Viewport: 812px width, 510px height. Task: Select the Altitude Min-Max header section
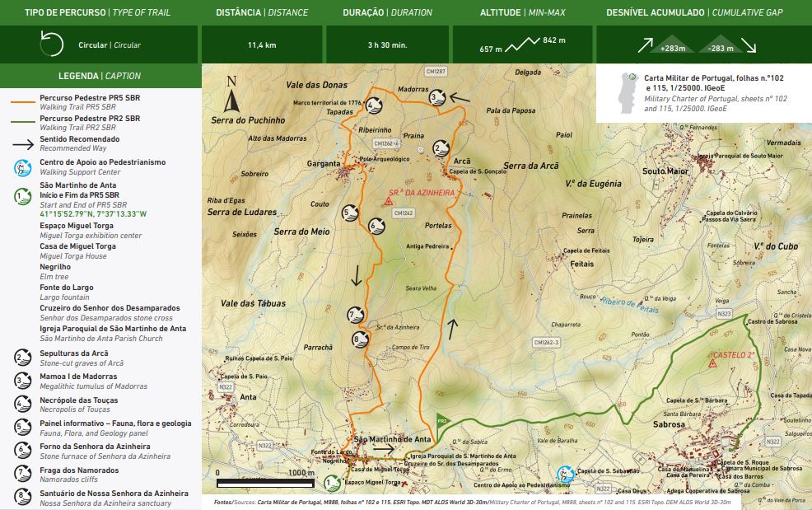(x=522, y=13)
